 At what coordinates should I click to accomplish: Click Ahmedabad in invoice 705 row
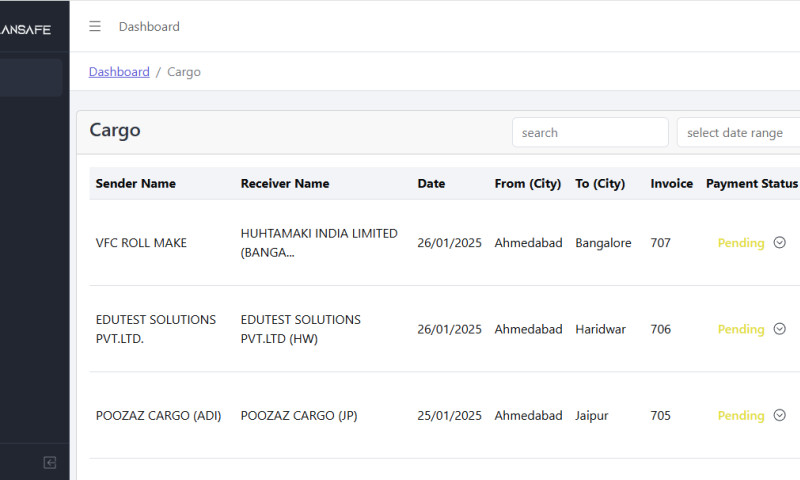coord(528,416)
